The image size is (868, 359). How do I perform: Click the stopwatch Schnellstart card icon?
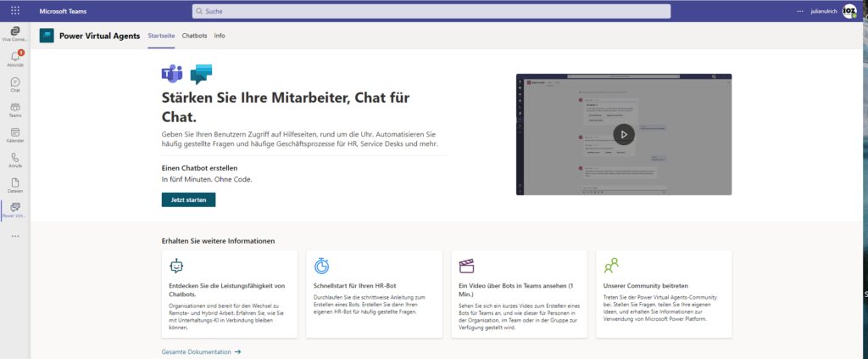point(321,266)
